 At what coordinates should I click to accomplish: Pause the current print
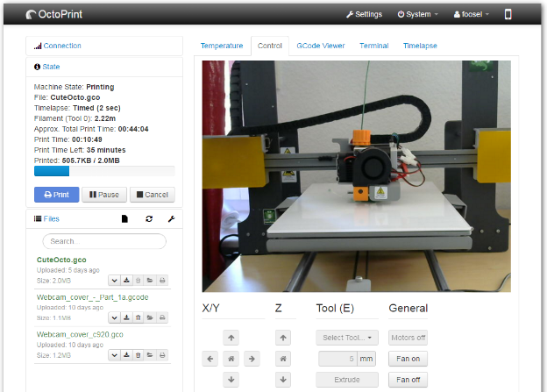(x=104, y=195)
